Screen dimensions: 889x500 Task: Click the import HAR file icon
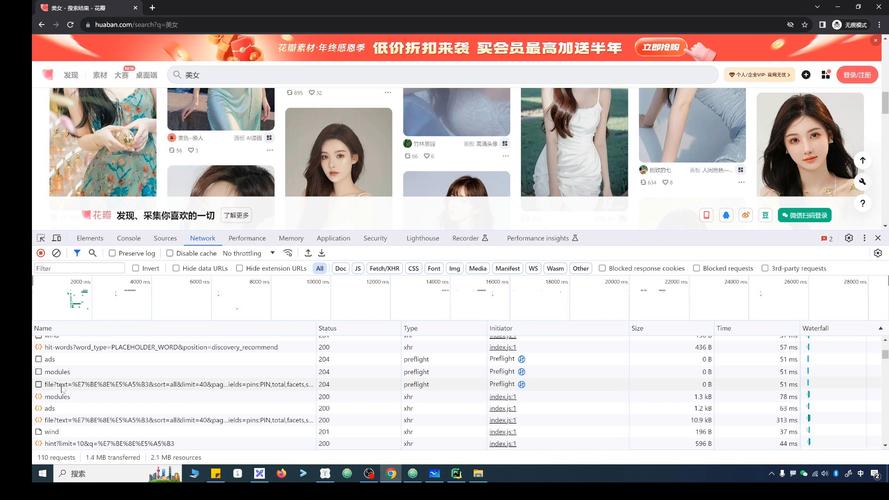[x=308, y=253]
